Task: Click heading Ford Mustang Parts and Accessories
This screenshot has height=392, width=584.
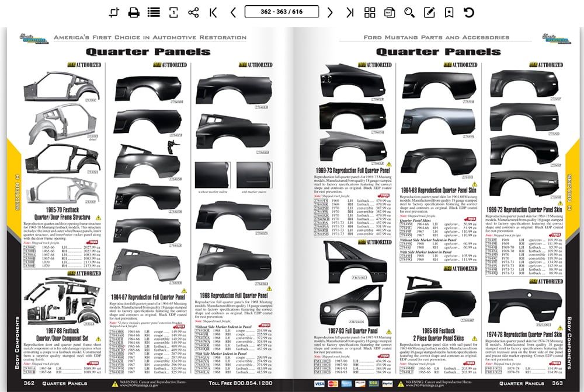Action: coord(436,37)
